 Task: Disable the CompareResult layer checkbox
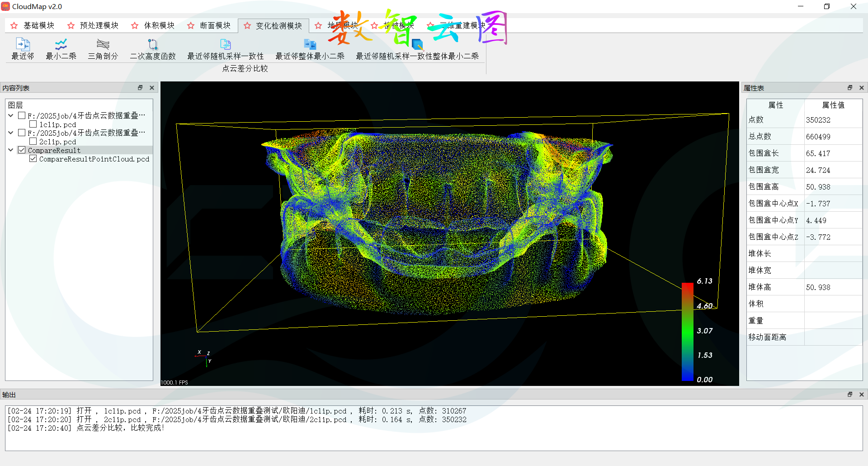click(x=21, y=150)
